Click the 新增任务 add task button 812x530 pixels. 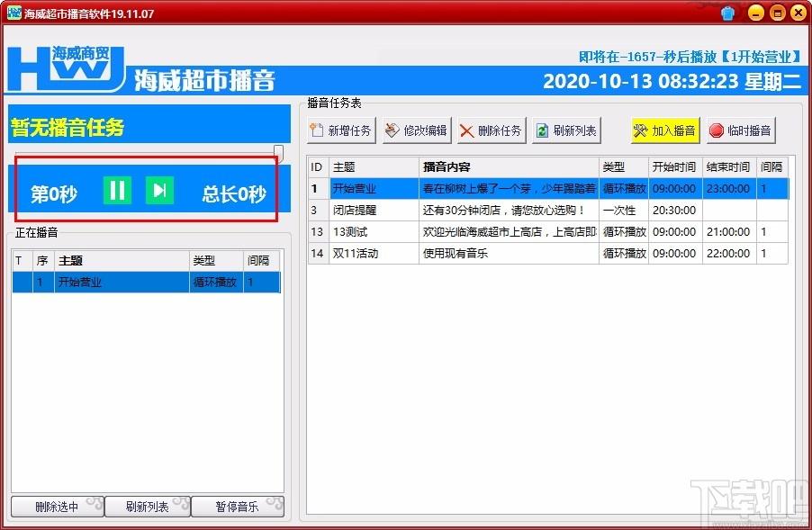[341, 130]
